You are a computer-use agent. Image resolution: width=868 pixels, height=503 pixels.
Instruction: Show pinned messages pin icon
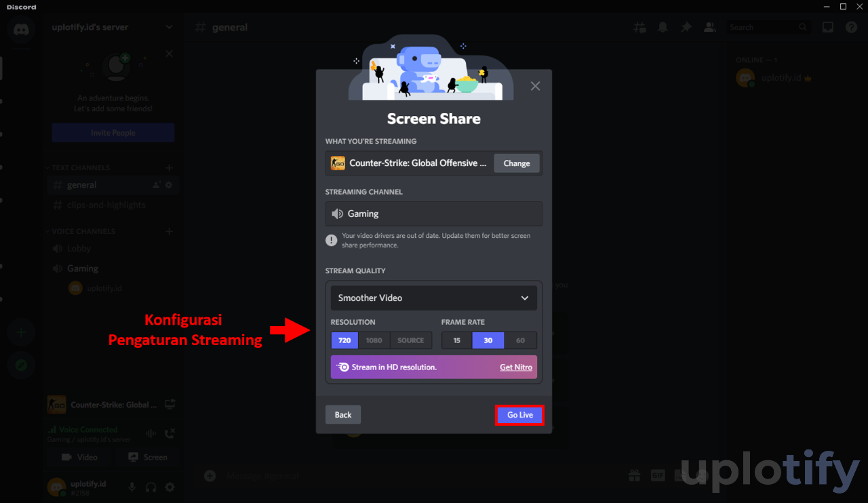pyautogui.click(x=686, y=27)
